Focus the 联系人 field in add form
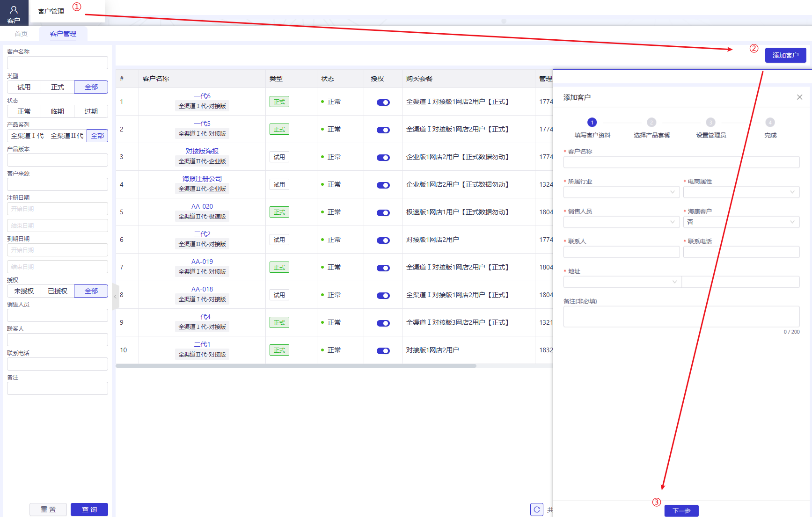The width and height of the screenshot is (812, 517). (622, 252)
